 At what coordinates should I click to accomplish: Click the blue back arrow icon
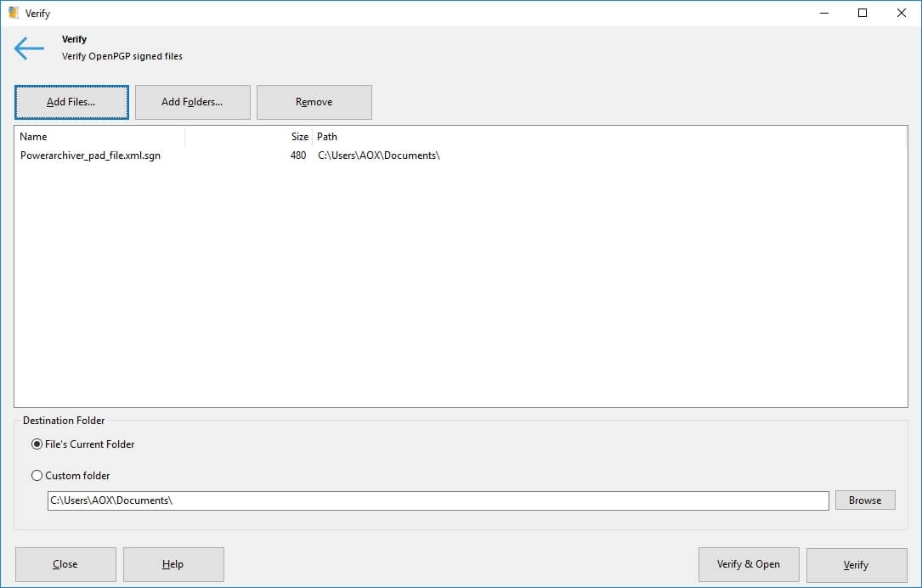[x=29, y=48]
